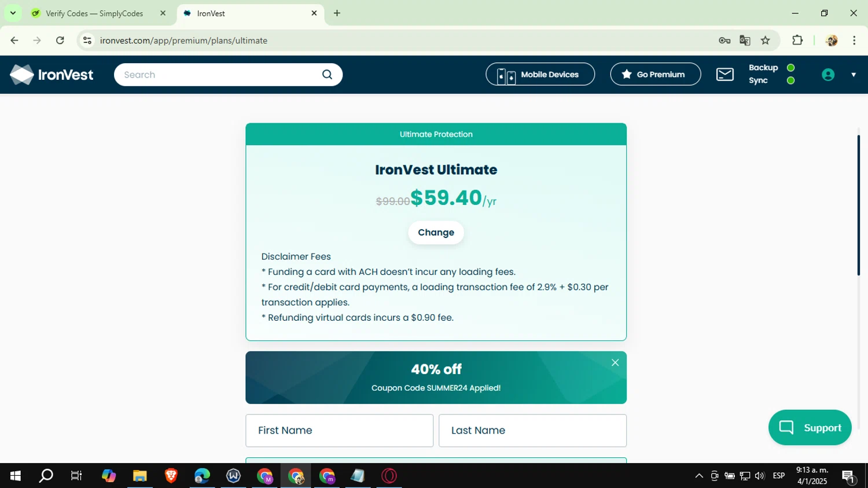This screenshot has width=868, height=488.
Task: Click the $59.40 price text
Action: 446,198
